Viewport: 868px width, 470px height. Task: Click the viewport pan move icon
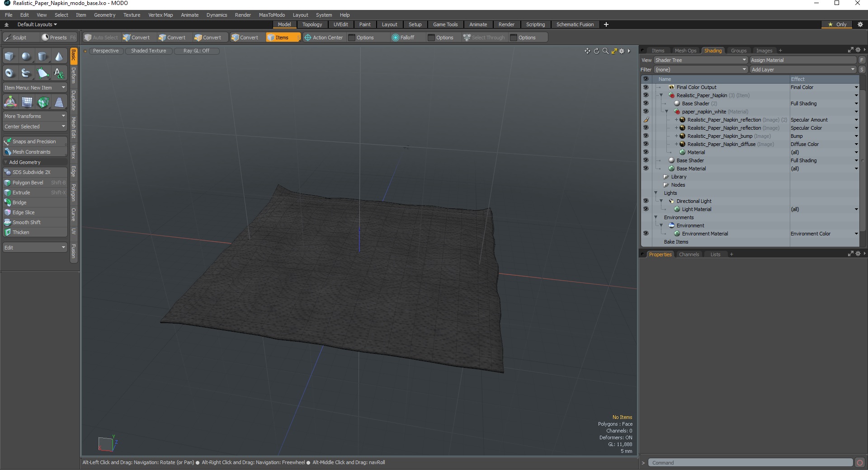pos(587,51)
